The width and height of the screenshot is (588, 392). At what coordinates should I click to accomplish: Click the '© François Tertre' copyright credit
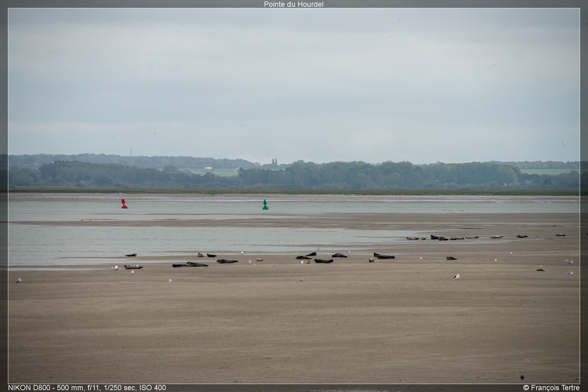pyautogui.click(x=551, y=388)
